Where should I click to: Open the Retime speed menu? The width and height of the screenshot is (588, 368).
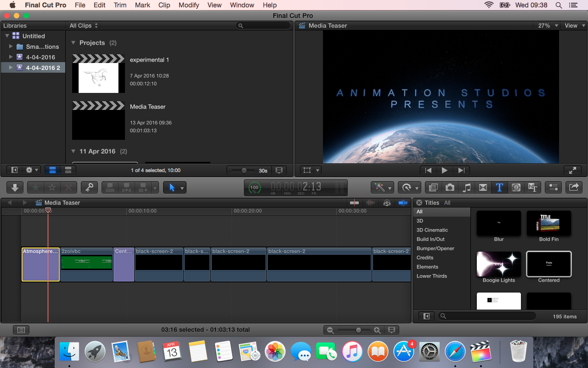409,187
